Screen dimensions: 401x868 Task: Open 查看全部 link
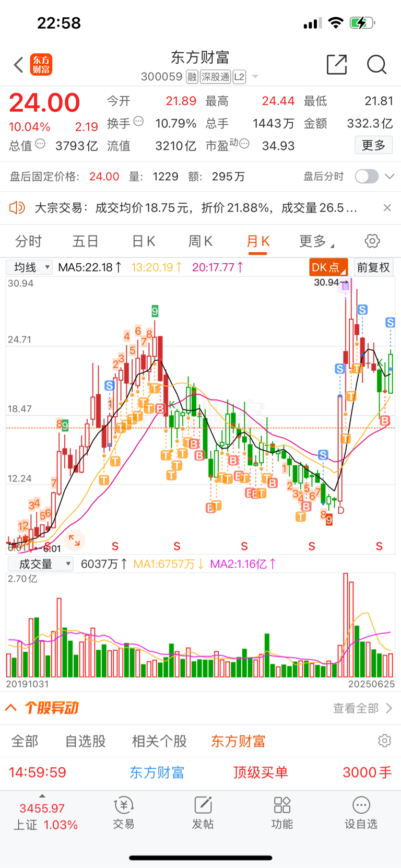[x=362, y=708]
